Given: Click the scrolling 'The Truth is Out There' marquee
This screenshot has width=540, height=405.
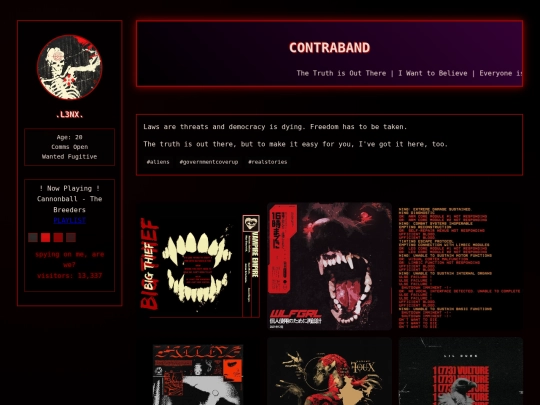Looking at the screenshot, I should (x=409, y=73).
